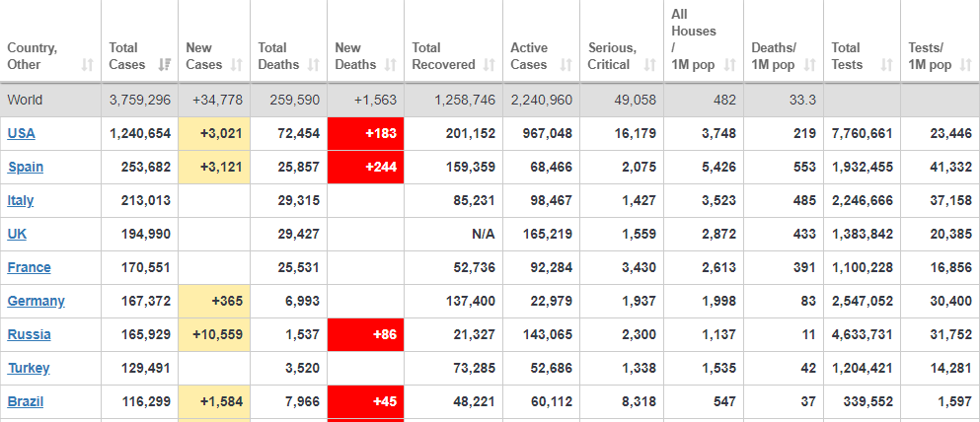Open the Spain country link
980x422 pixels.
(x=26, y=168)
